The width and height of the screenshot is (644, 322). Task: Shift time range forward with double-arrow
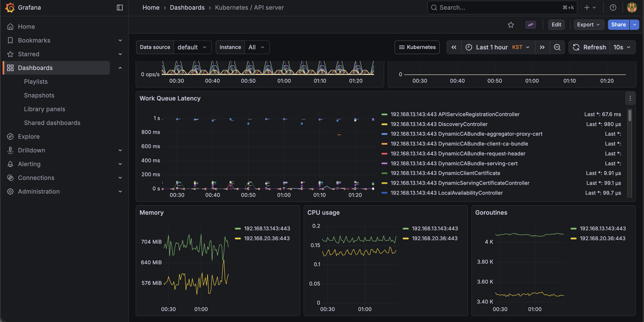tap(542, 47)
